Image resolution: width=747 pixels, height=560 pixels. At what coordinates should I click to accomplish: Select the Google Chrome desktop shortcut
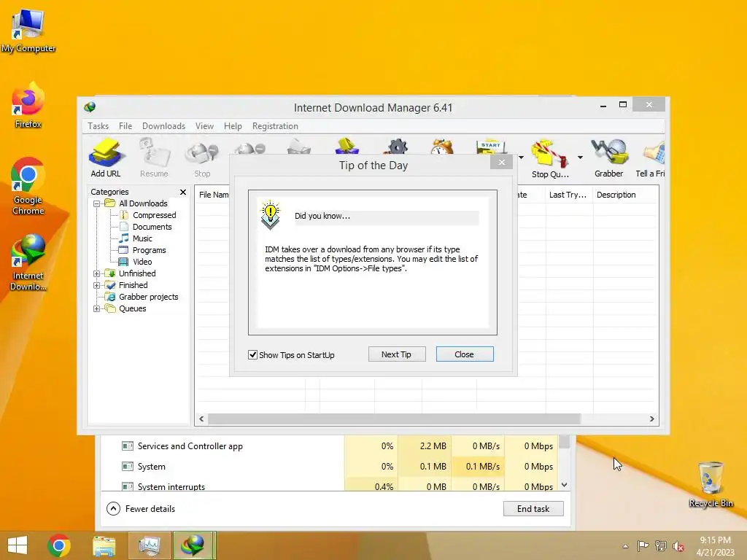coord(28,187)
